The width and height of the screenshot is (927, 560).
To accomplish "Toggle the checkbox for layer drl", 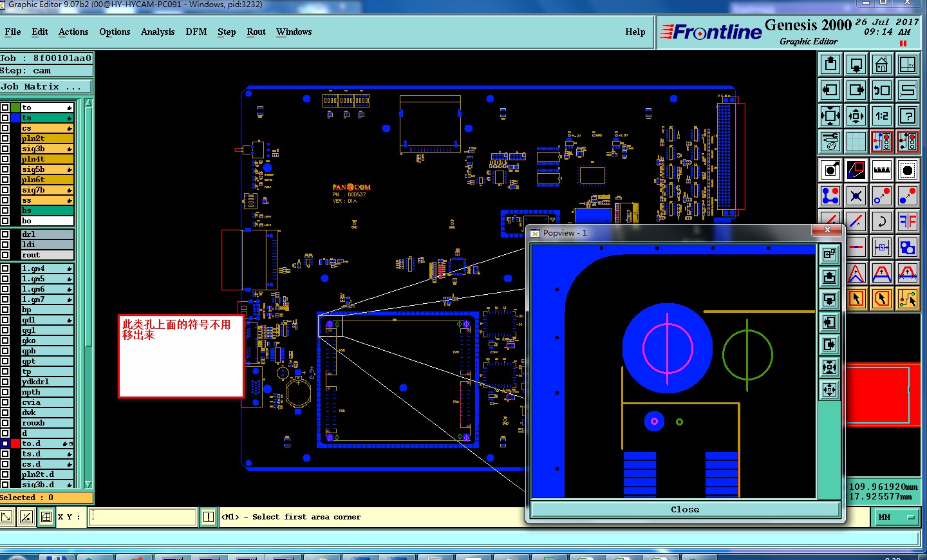I will tap(5, 234).
